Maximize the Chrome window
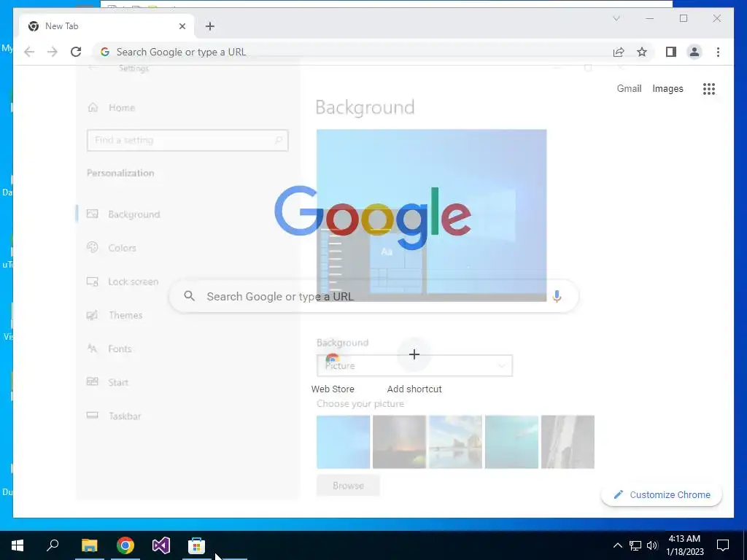This screenshot has width=747, height=560. tap(684, 18)
